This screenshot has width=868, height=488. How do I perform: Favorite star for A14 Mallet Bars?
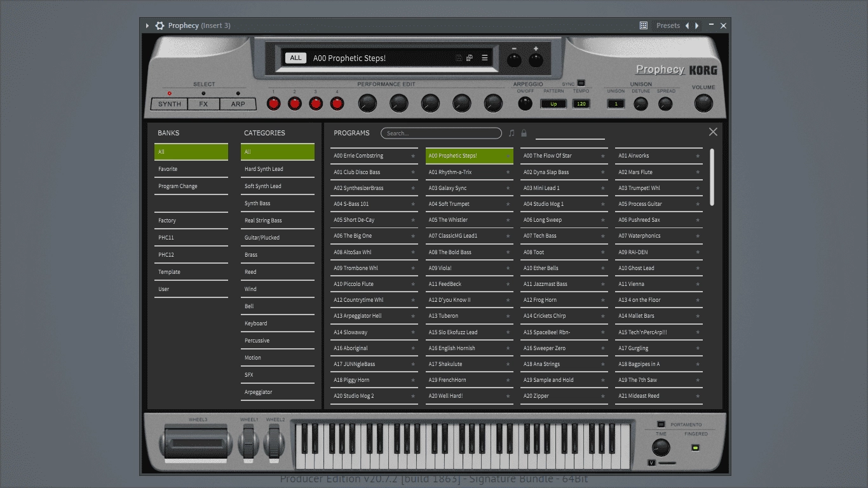click(698, 316)
